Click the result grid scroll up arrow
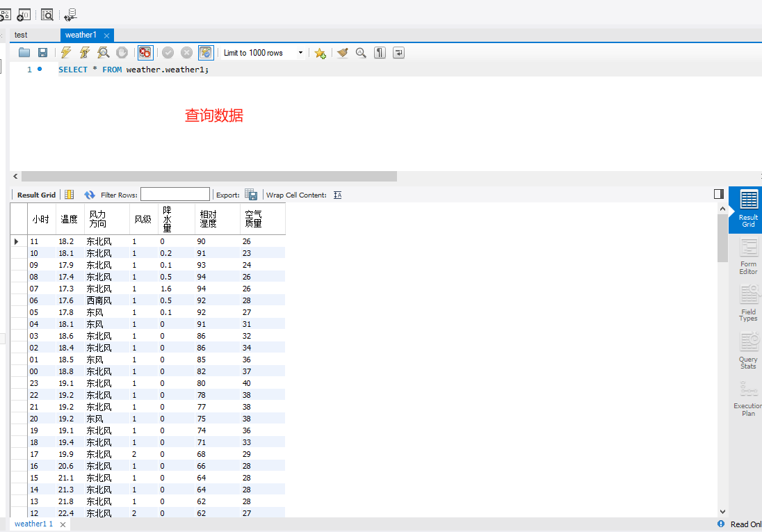 point(722,209)
